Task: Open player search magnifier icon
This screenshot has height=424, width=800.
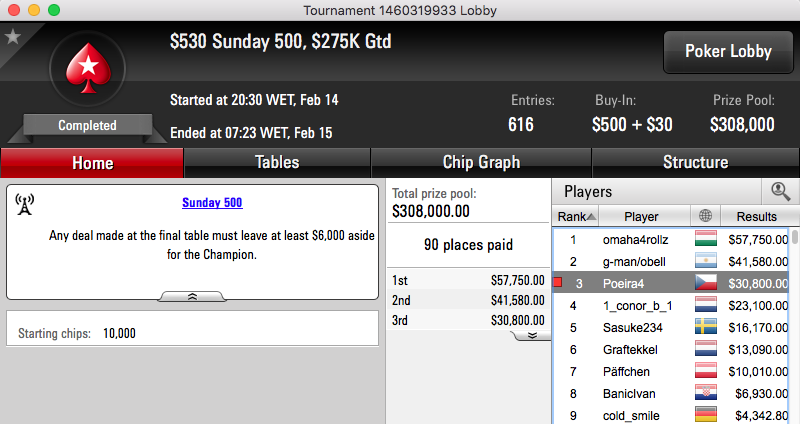Action: click(x=780, y=191)
